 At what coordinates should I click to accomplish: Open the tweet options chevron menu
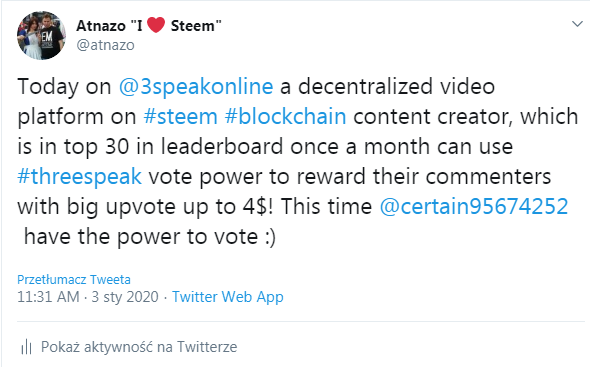pos(577,24)
